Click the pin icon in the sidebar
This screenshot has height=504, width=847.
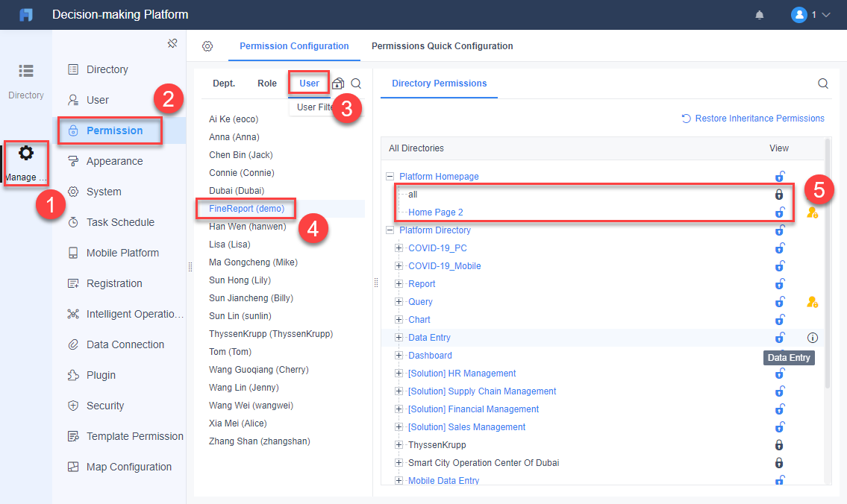[x=172, y=43]
